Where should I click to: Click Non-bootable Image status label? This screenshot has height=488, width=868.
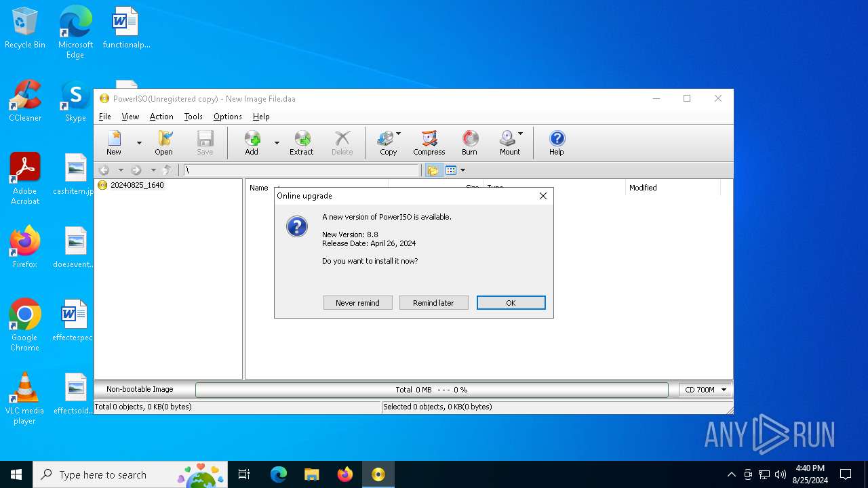140,390
